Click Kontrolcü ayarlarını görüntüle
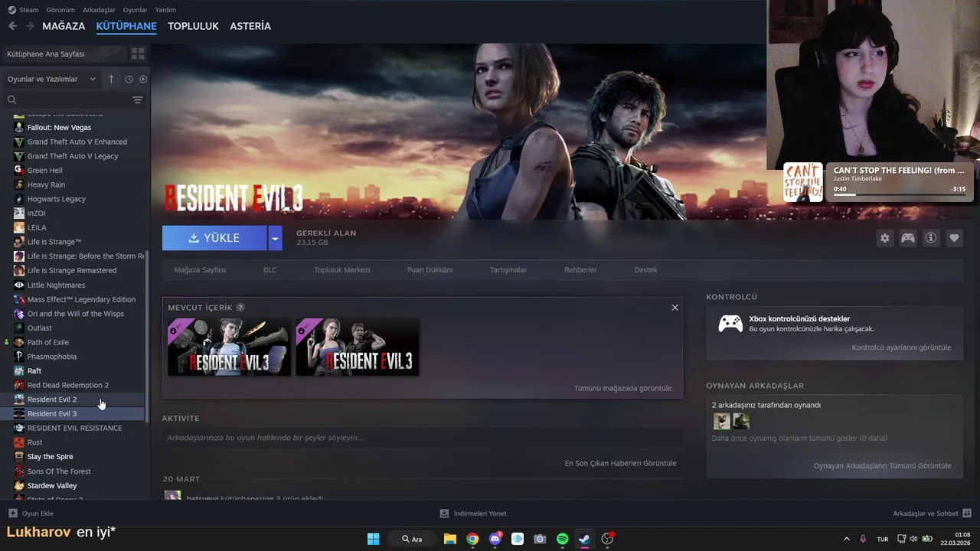The image size is (980, 551). tap(901, 347)
